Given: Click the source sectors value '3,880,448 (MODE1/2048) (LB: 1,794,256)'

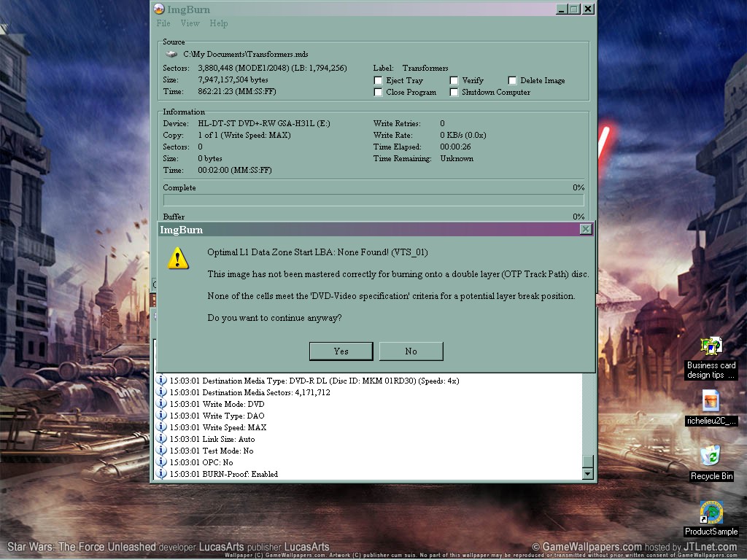Looking at the screenshot, I should click(273, 68).
